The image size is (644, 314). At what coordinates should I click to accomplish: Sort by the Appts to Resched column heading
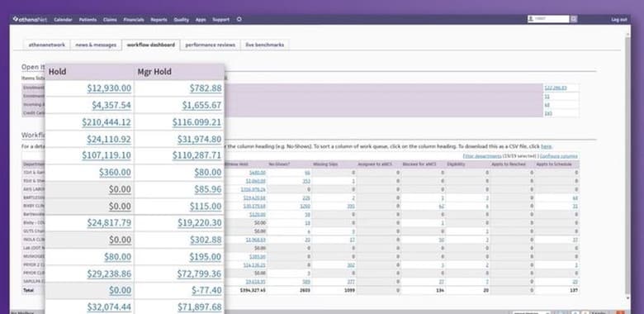coord(509,164)
